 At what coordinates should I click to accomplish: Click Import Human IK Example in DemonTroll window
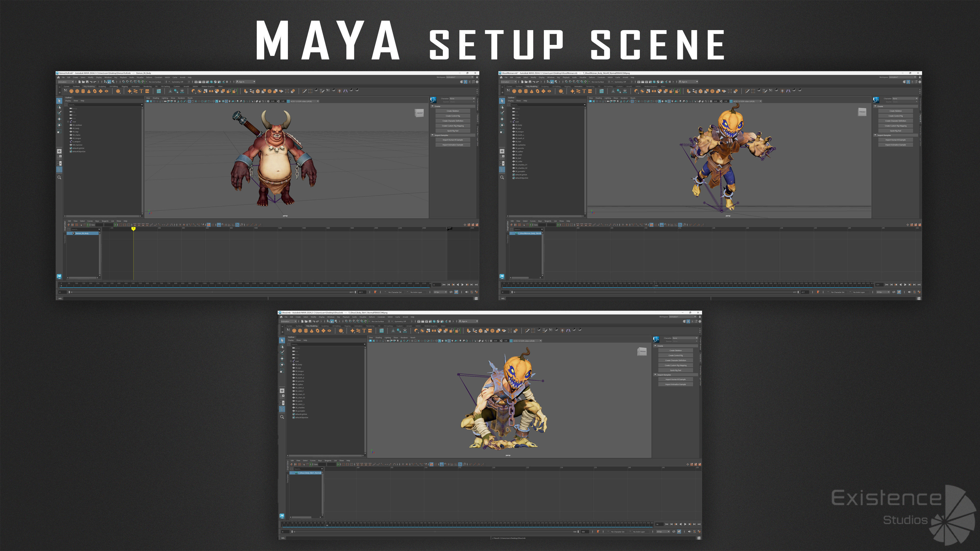453,140
